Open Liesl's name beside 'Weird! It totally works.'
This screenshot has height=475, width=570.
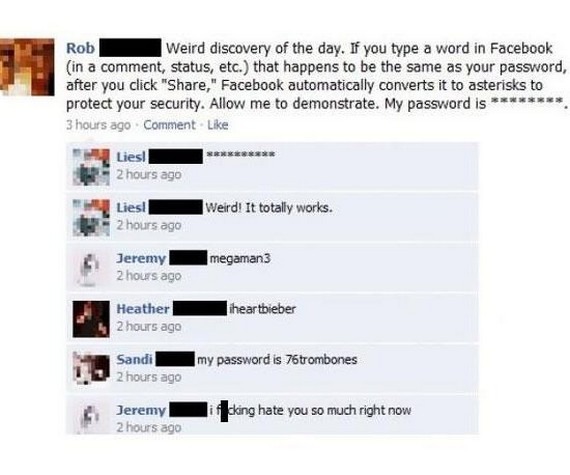[x=131, y=208]
